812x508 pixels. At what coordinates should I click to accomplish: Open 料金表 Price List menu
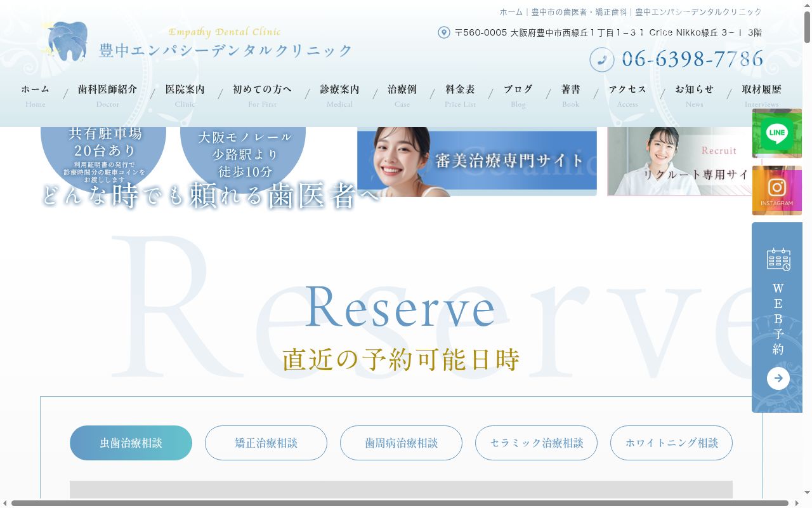[x=461, y=95]
